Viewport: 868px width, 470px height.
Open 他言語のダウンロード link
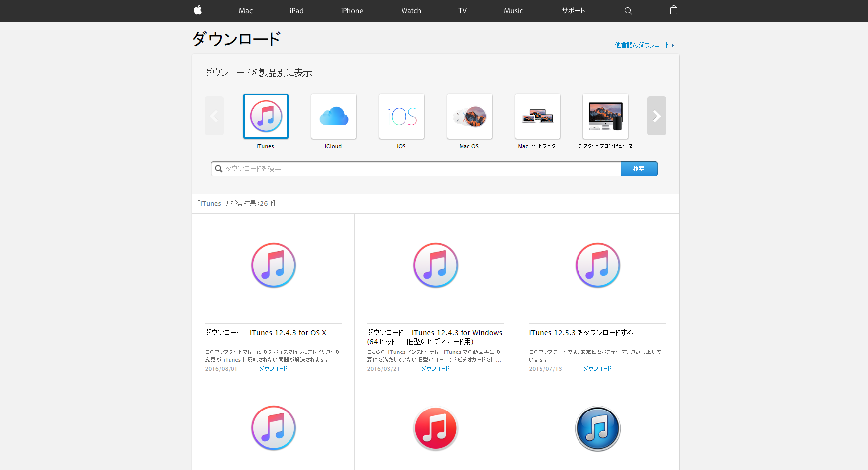[644, 45]
